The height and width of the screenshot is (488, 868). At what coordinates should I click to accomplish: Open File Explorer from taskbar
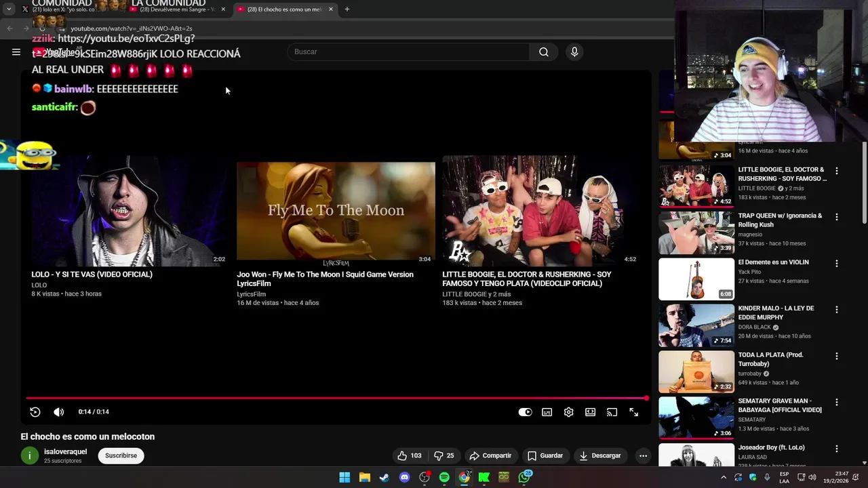tap(364, 477)
